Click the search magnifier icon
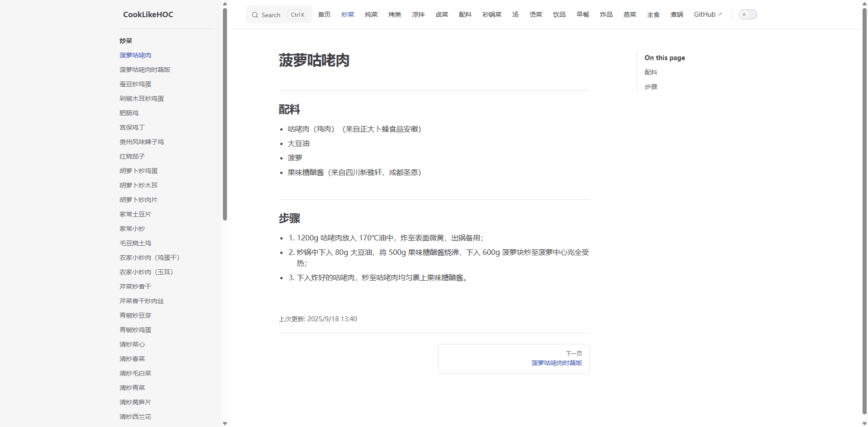 (x=255, y=15)
